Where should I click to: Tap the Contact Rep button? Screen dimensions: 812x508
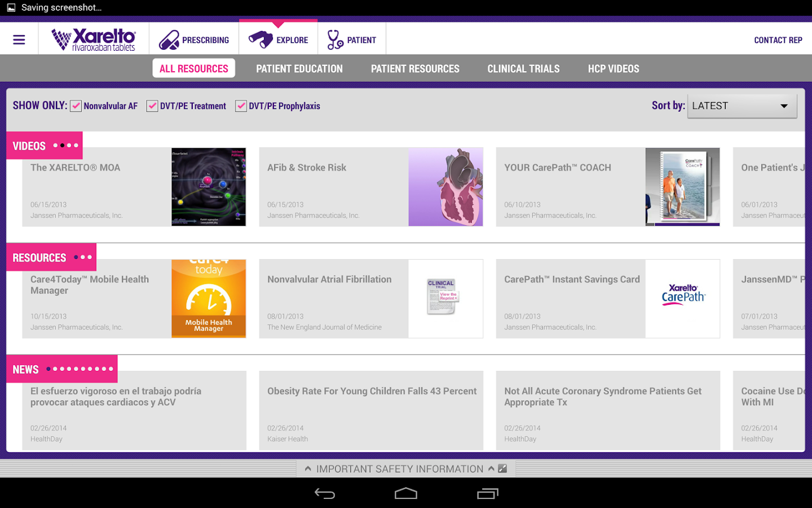point(778,40)
